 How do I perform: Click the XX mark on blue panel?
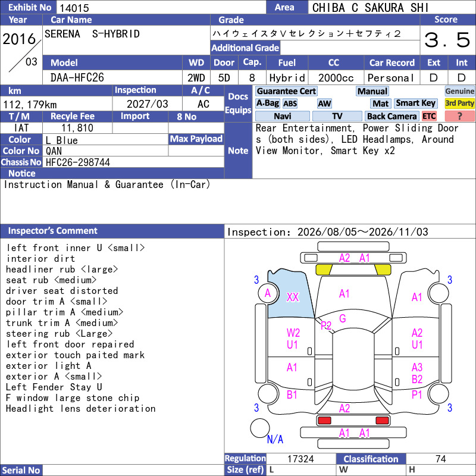pyautogui.click(x=293, y=297)
